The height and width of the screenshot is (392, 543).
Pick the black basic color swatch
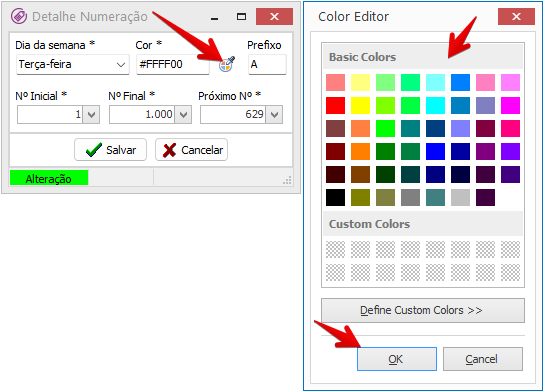point(335,198)
